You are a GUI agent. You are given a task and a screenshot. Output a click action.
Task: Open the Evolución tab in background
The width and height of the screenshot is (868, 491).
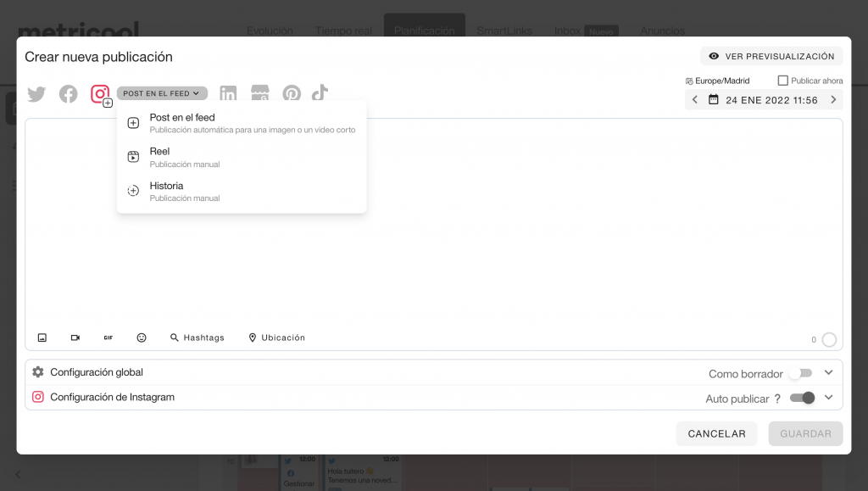coord(270,31)
